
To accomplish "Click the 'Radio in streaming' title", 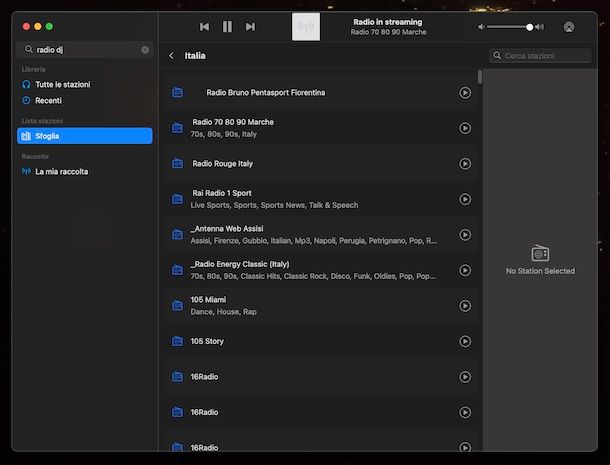I will pyautogui.click(x=388, y=22).
